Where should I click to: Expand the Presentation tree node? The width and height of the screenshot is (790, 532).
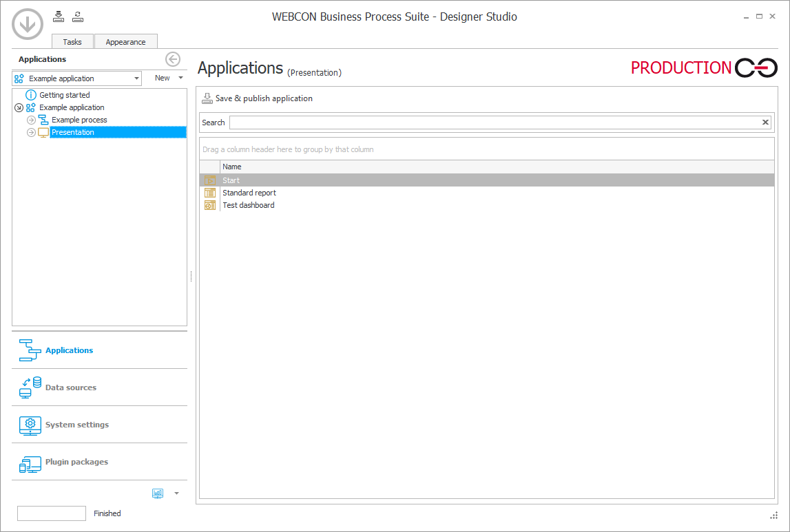pyautogui.click(x=31, y=132)
